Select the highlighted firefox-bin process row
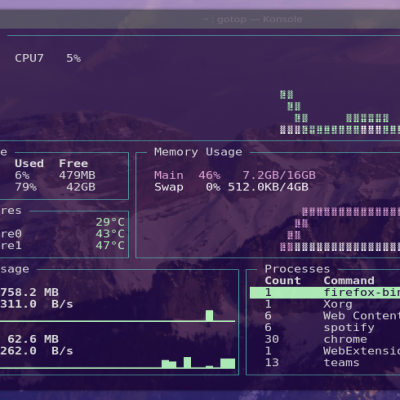This screenshot has width=400, height=400. (325, 292)
